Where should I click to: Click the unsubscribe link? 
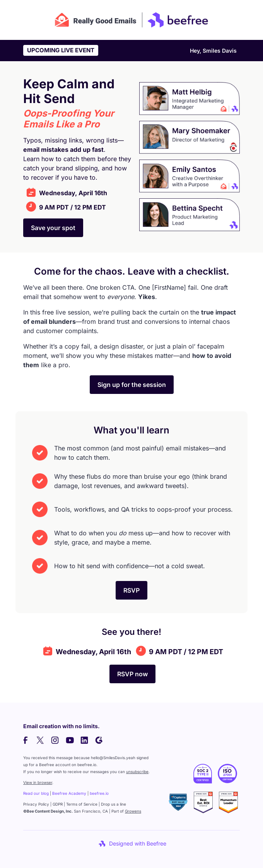coord(137,772)
